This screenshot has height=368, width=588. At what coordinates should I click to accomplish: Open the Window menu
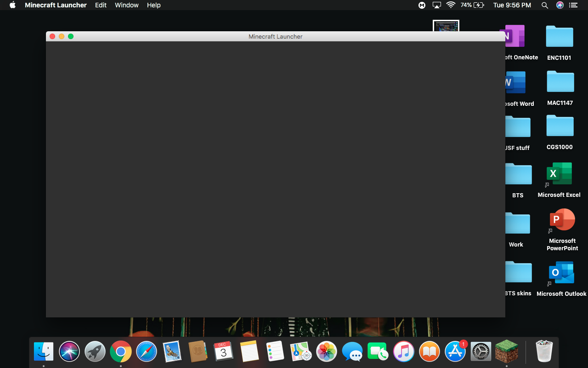point(127,5)
